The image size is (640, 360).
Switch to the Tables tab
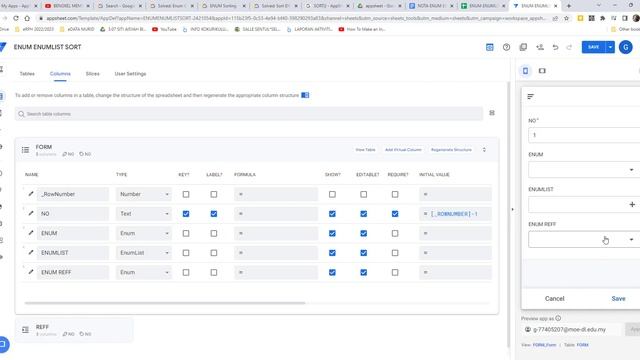tap(27, 74)
